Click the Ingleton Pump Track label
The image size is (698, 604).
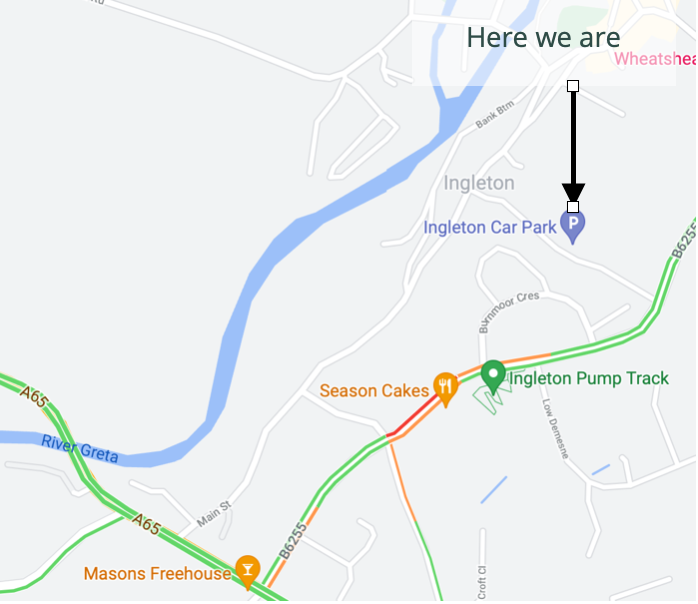click(x=590, y=379)
